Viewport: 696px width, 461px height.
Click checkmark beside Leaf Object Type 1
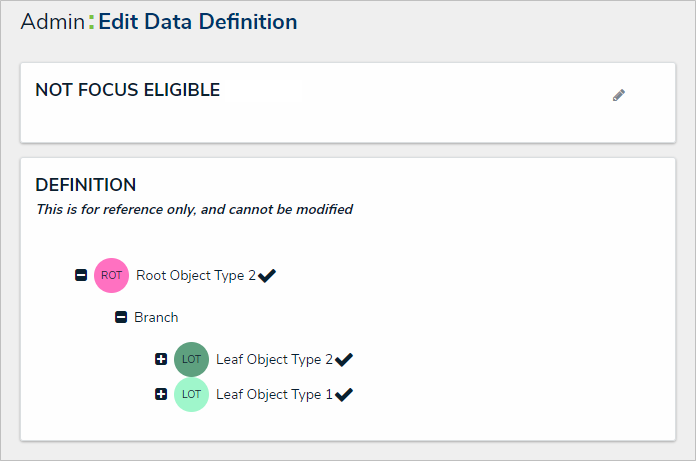(344, 394)
